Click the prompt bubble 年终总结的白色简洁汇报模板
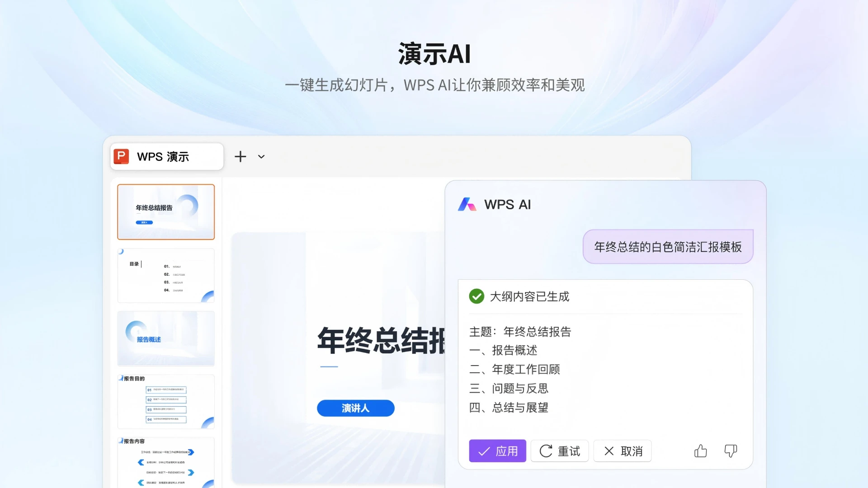The width and height of the screenshot is (868, 488). pos(668,247)
